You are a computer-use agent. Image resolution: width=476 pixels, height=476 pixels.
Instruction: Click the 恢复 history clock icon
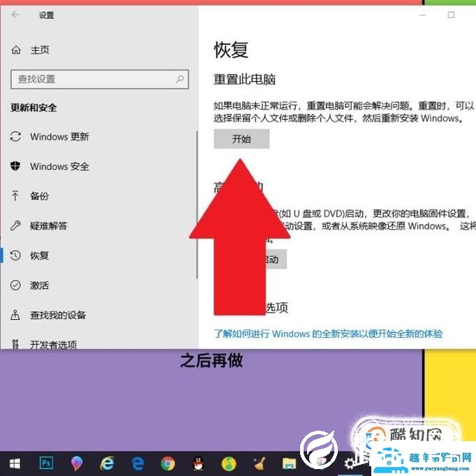point(15,255)
